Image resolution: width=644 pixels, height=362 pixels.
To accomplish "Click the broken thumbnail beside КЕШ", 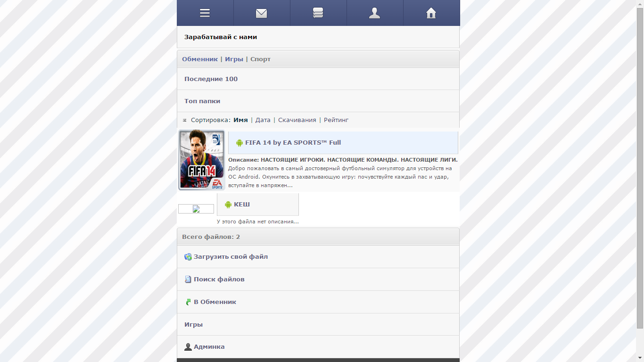I will pos(196,209).
